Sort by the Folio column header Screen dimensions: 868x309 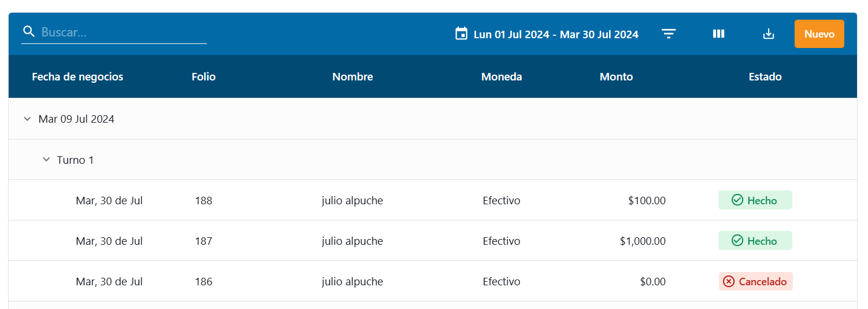(203, 76)
